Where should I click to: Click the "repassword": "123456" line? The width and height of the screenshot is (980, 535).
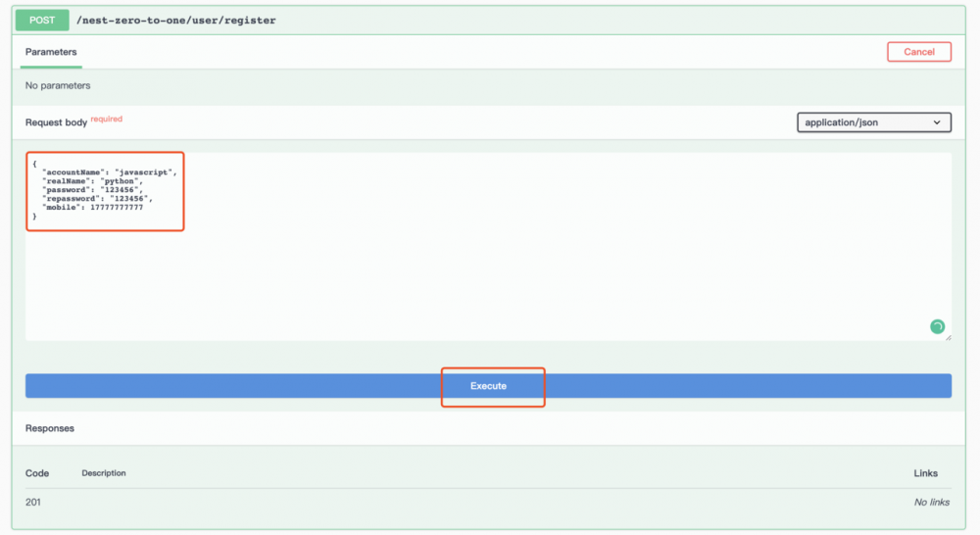click(x=97, y=198)
